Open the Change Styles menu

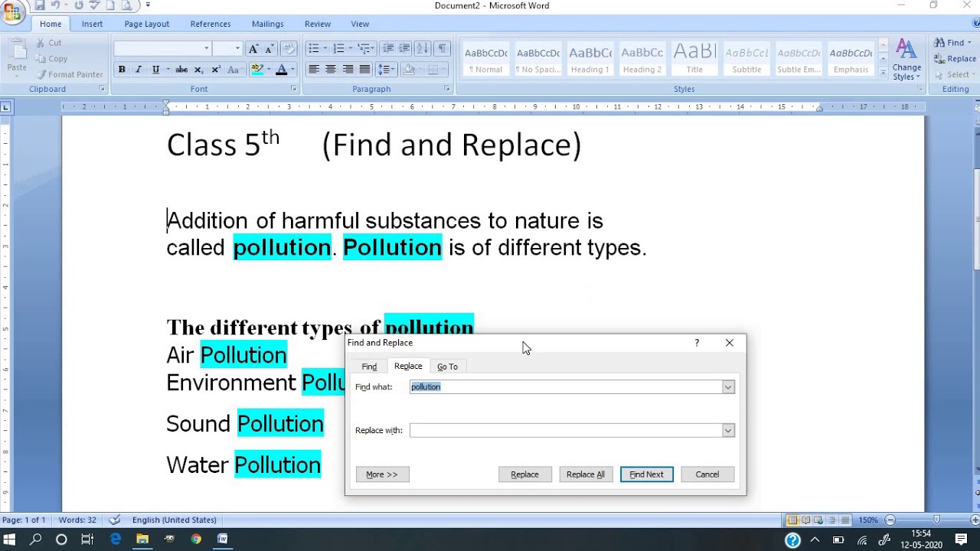[906, 60]
